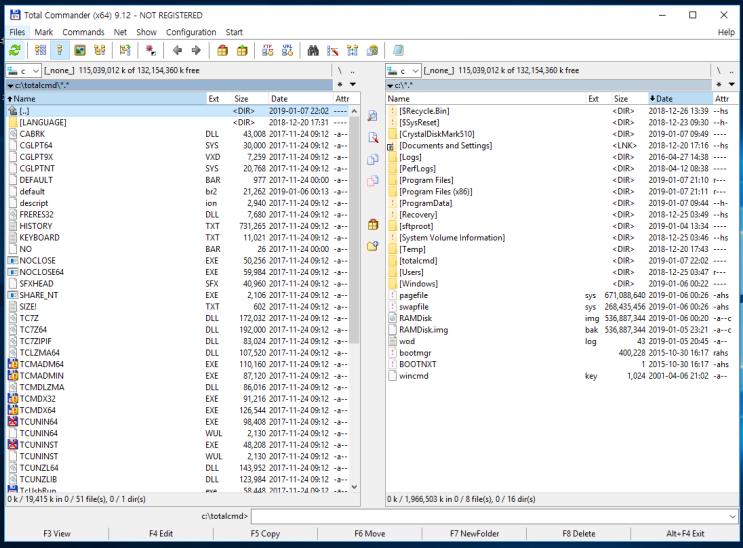This screenshot has height=548, width=743.
Task: Open FTP connect toolbar icon
Action: (268, 50)
